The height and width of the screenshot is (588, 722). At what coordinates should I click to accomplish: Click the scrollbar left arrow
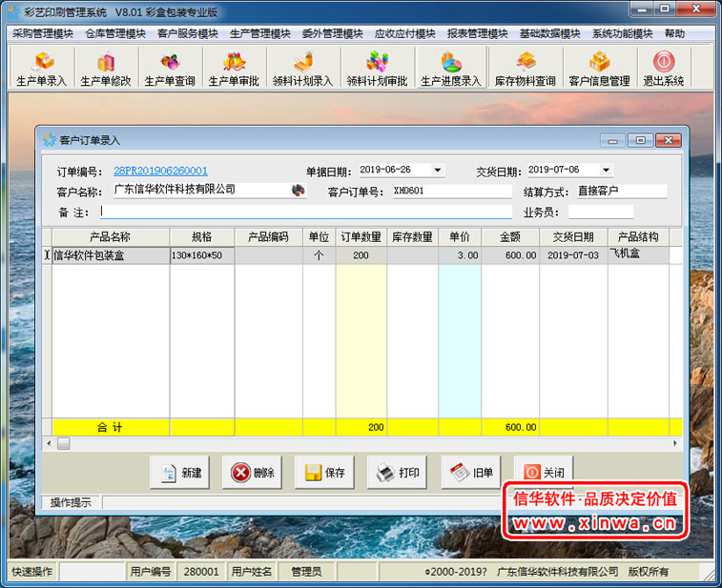pos(49,443)
